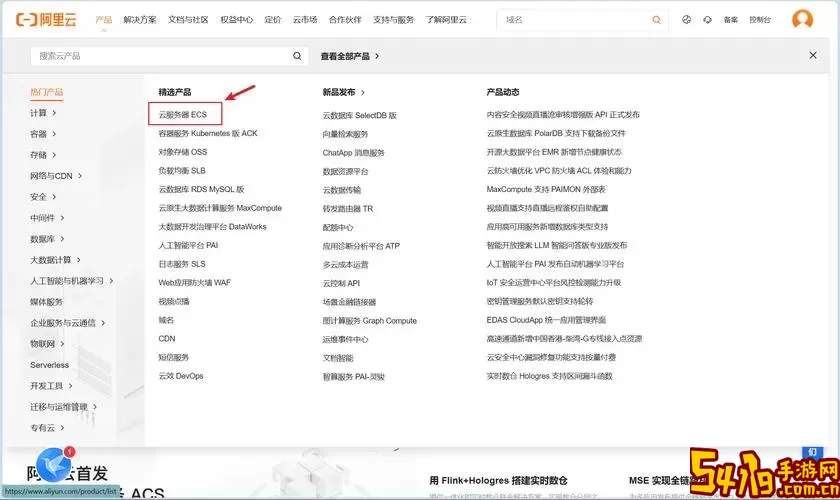The height and width of the screenshot is (500, 840).
Task: Select the 热门产品 tab
Action: click(x=47, y=92)
